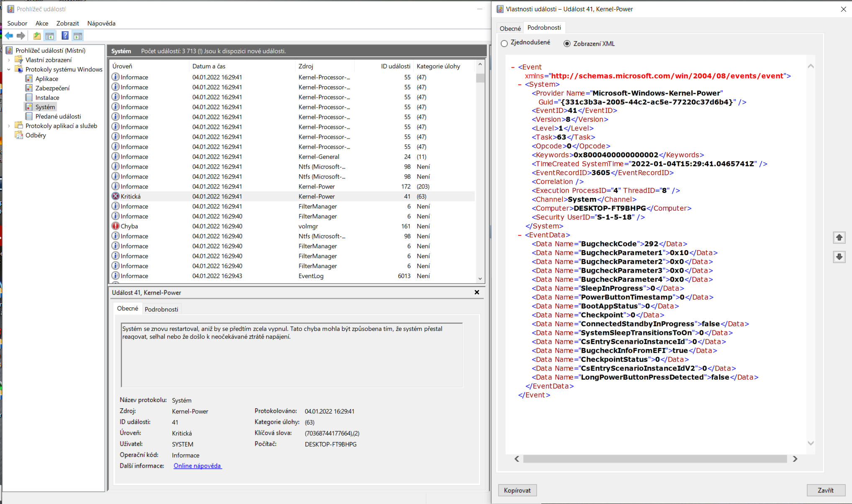
Task: Click the folder up toolbar icon
Action: (x=37, y=36)
